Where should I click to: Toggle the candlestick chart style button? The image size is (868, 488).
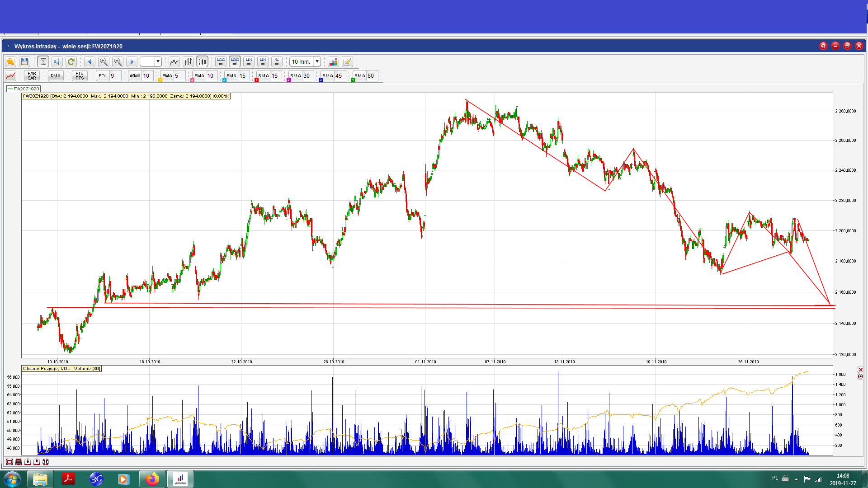[202, 61]
